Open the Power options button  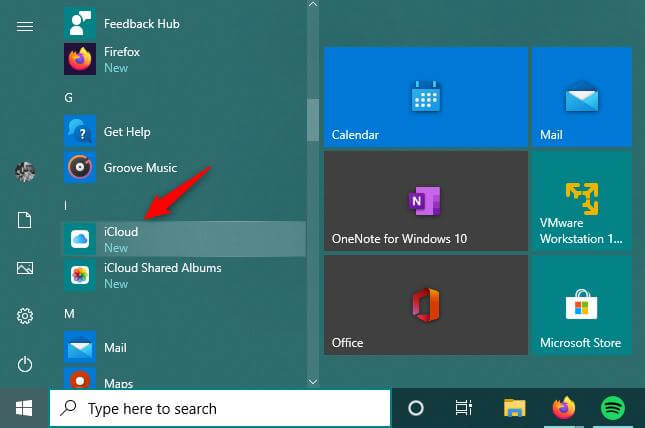(x=25, y=365)
